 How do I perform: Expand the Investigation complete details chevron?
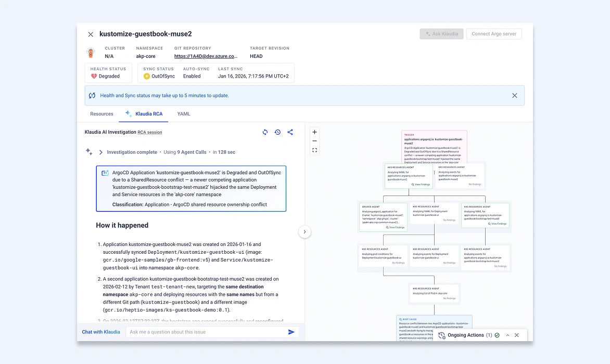point(101,152)
